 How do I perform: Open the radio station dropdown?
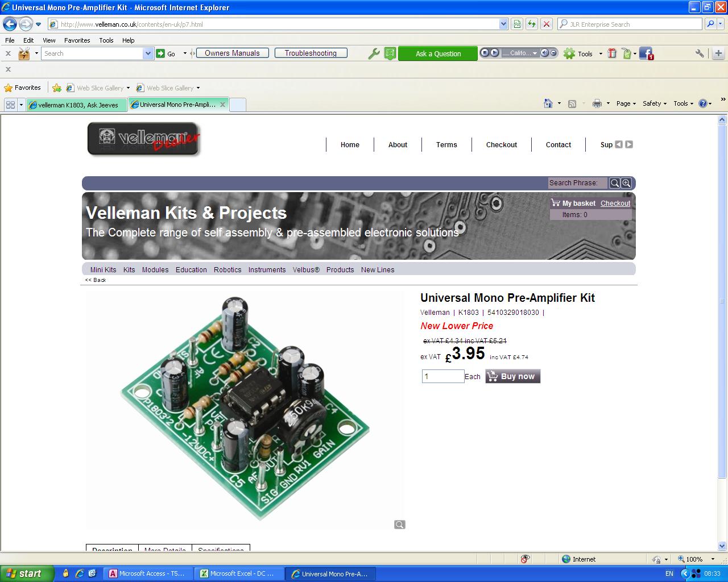pos(535,53)
